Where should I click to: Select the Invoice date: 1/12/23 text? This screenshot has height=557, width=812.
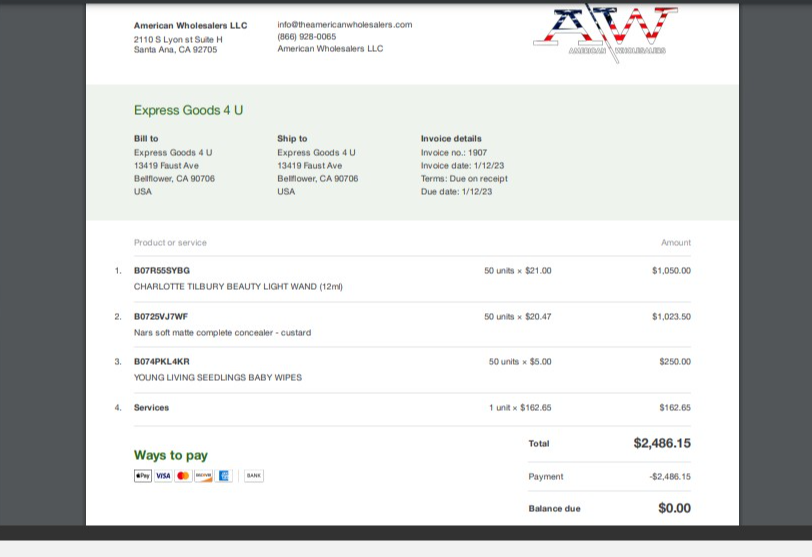[462, 166]
